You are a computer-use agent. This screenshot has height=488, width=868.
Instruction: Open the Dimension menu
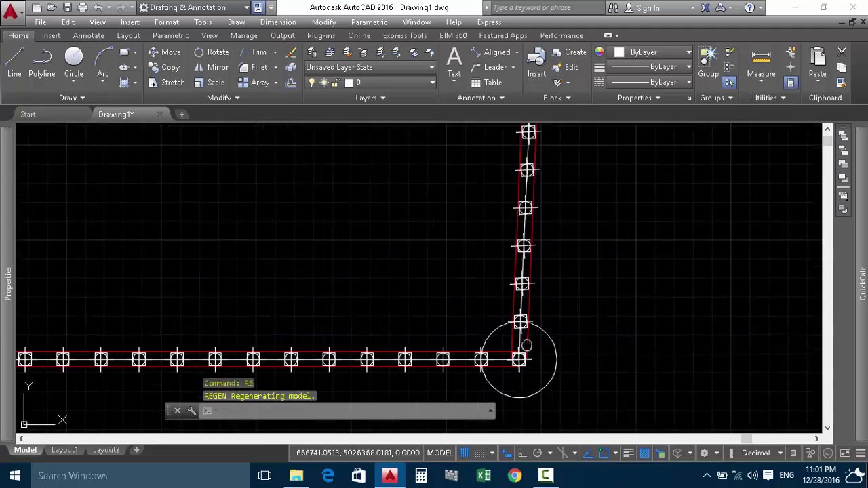click(x=278, y=22)
